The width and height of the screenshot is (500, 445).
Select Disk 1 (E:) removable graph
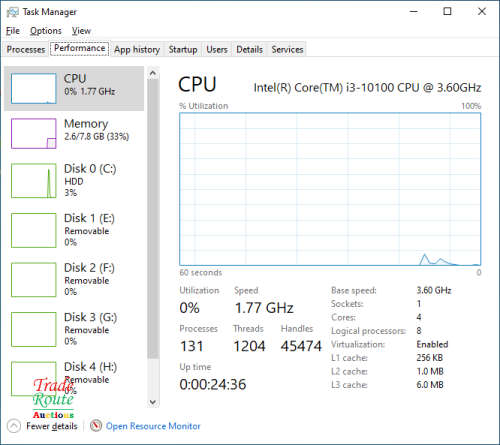[x=34, y=230]
